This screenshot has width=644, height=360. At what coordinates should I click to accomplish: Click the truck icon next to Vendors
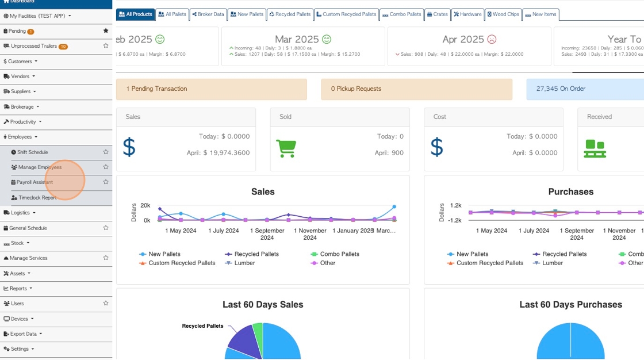(6, 76)
